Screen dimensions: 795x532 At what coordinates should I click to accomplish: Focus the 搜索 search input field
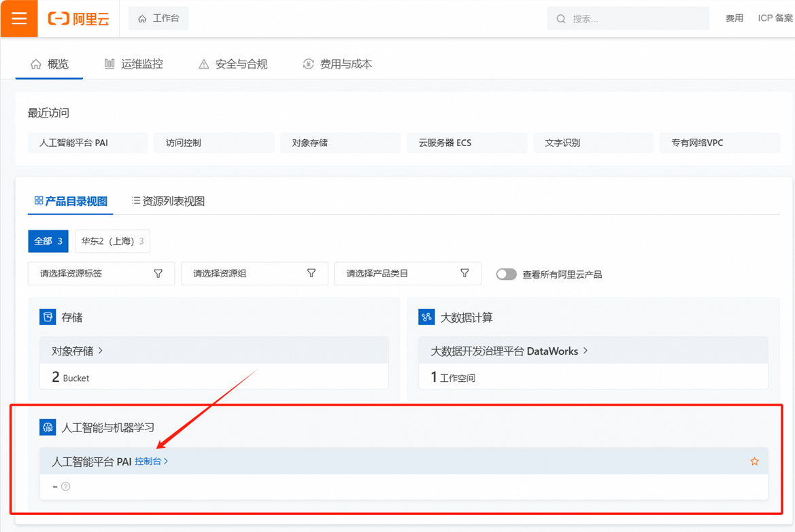pos(628,18)
